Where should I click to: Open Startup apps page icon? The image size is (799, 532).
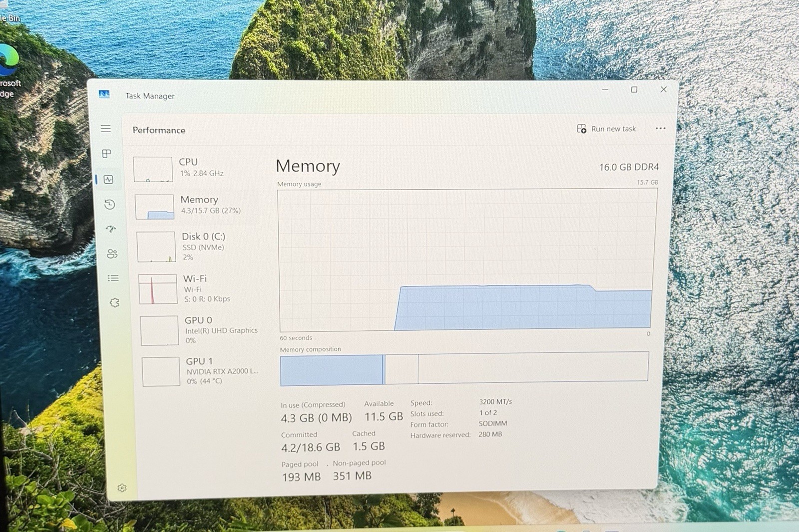click(x=111, y=229)
